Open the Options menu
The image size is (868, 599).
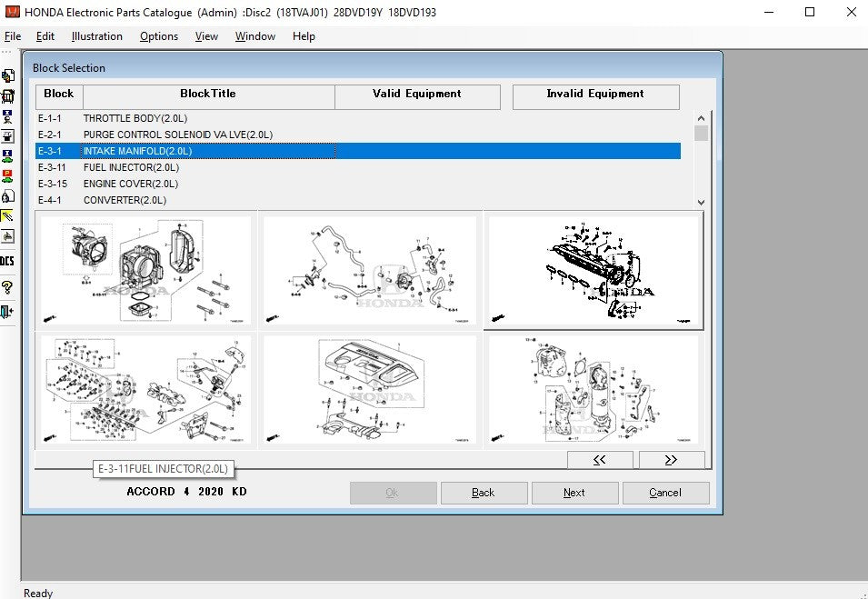(159, 36)
